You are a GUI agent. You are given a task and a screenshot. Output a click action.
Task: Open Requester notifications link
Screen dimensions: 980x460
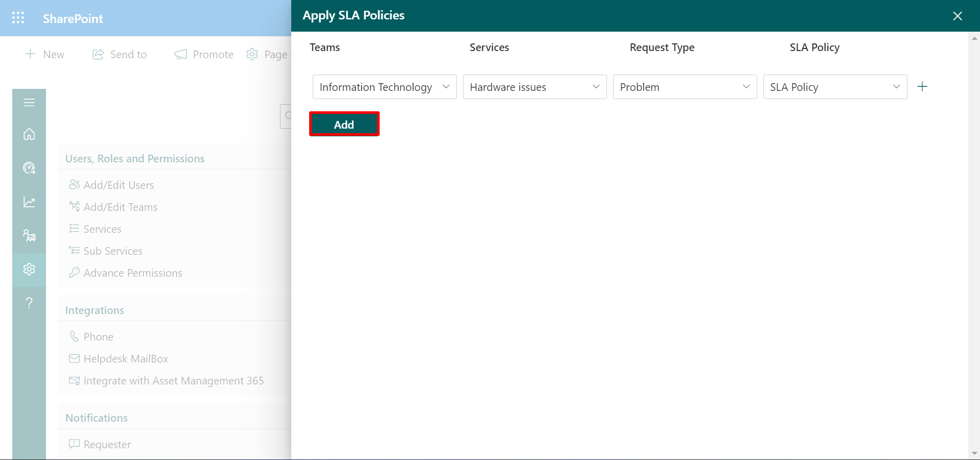107,444
